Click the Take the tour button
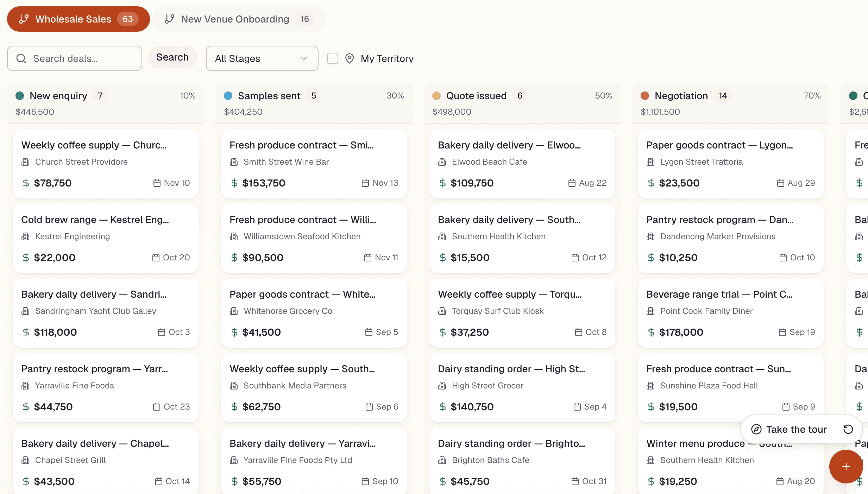 click(x=790, y=429)
